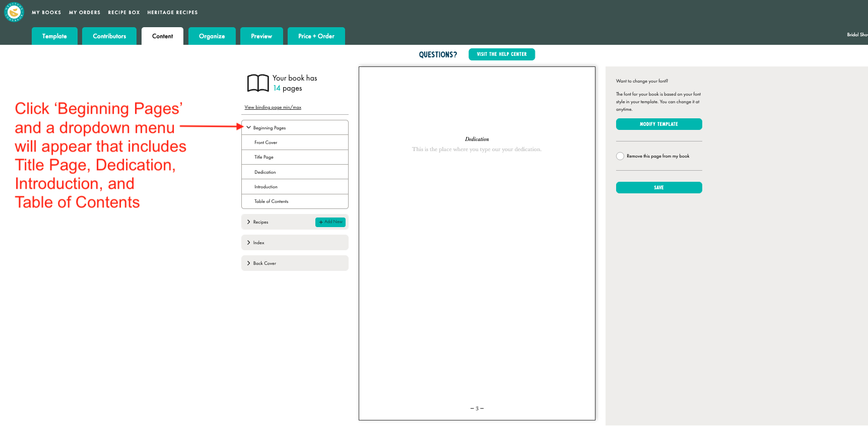Screen dimensions: 868x431
Task: Select 'Remove this page from my book' radio
Action: coord(620,156)
